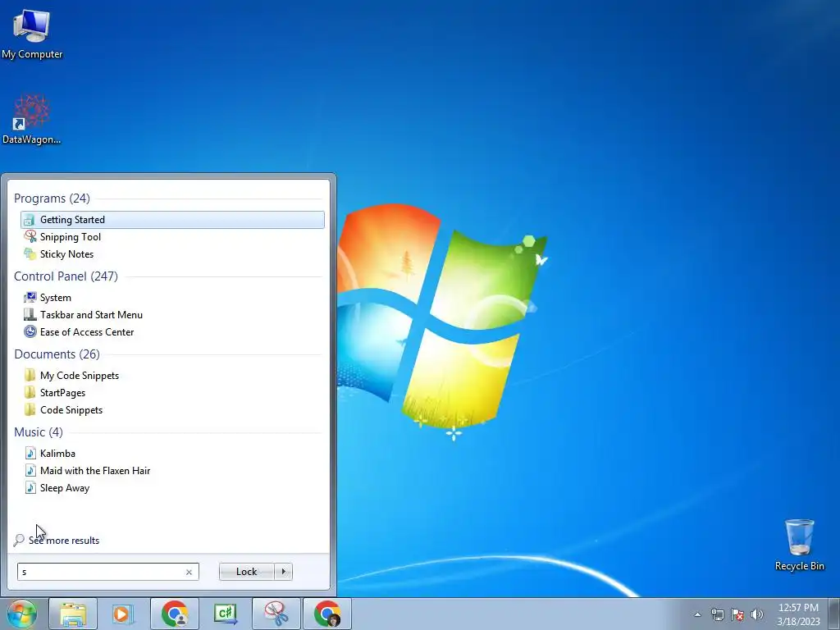Play Sleep Away music result
Image resolution: width=840 pixels, height=630 pixels.
(172, 487)
